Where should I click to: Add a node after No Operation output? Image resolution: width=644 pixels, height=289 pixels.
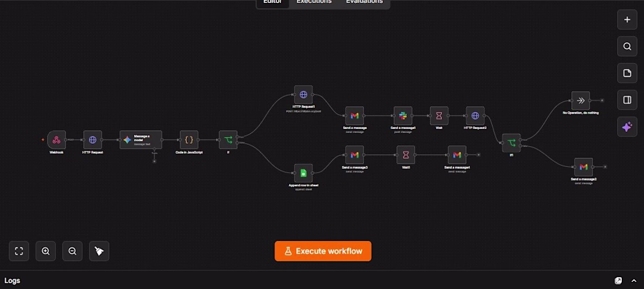602,100
